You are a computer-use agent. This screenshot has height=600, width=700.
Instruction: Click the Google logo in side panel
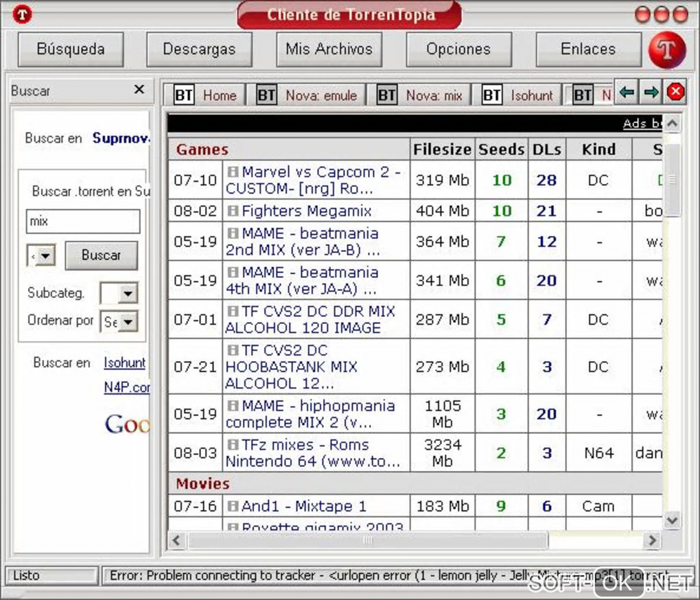[x=128, y=424]
